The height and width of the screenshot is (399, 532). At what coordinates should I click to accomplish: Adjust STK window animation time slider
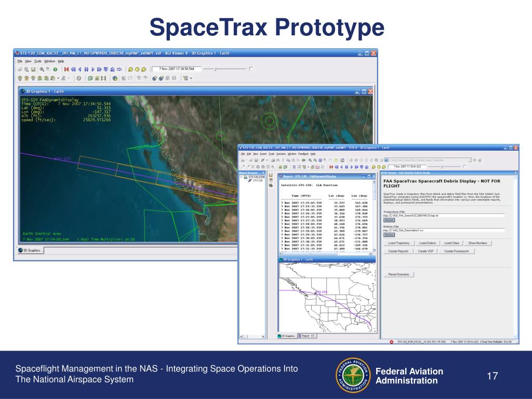tap(442, 167)
